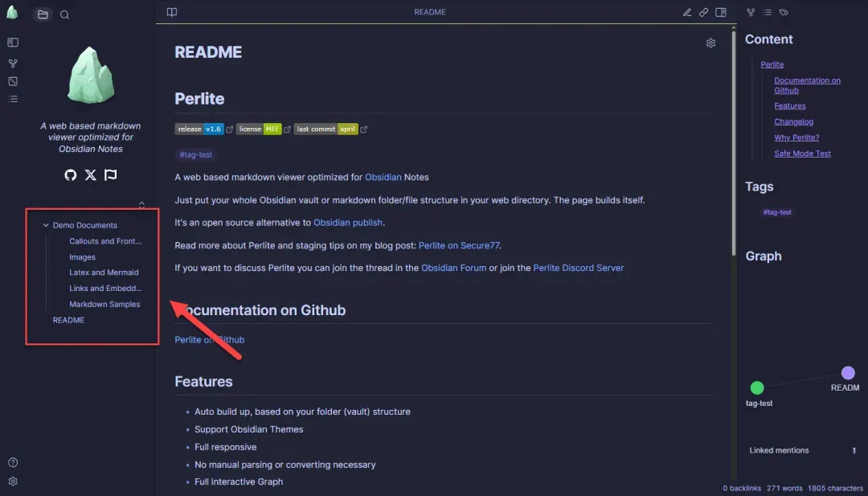Jump to Perlite in the Content outline
This screenshot has height=496, width=868.
tap(772, 64)
